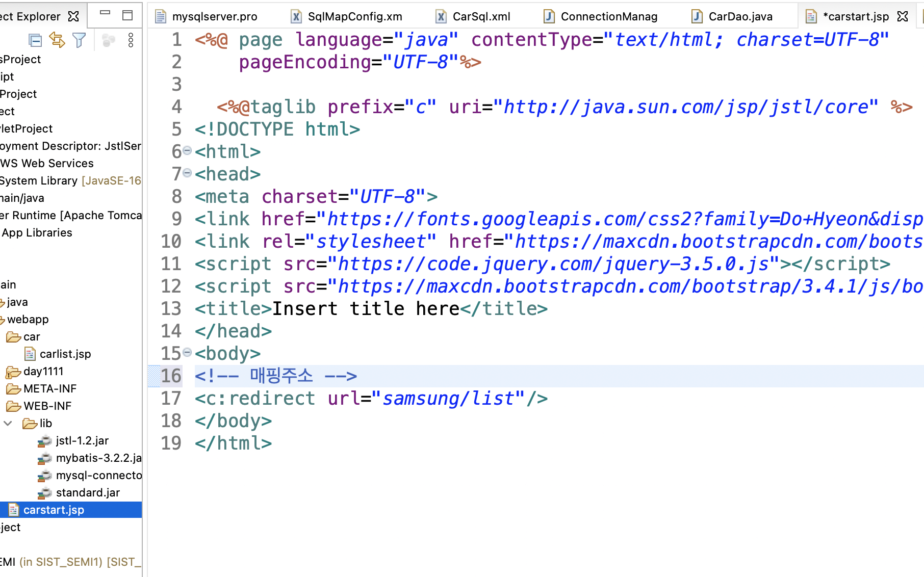Click the stylesheet link on line 10
Image resolution: width=924 pixels, height=577 pixels.
(x=559, y=241)
